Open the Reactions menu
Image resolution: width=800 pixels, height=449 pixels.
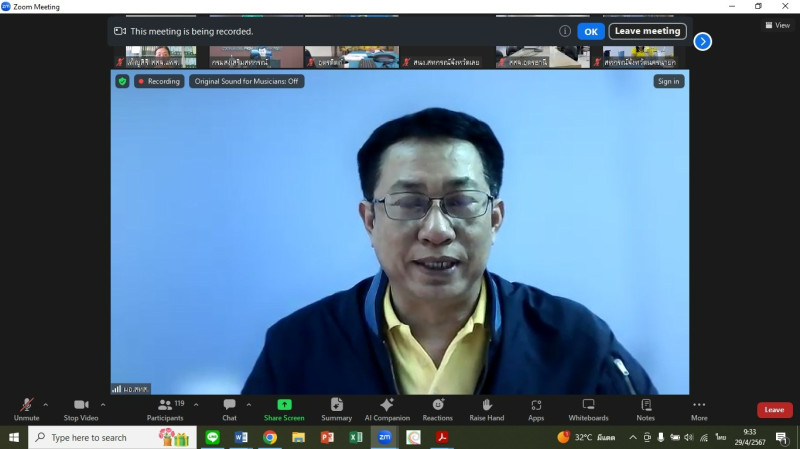pos(437,407)
